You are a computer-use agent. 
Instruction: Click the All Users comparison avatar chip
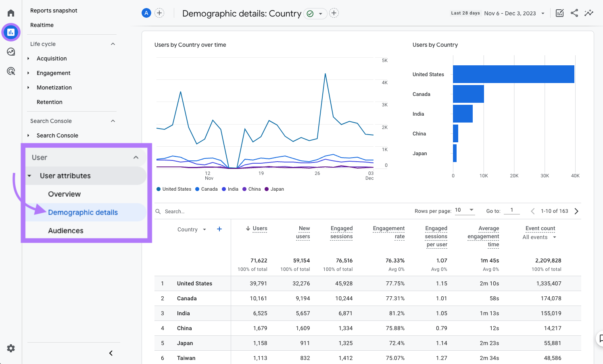coord(146,12)
